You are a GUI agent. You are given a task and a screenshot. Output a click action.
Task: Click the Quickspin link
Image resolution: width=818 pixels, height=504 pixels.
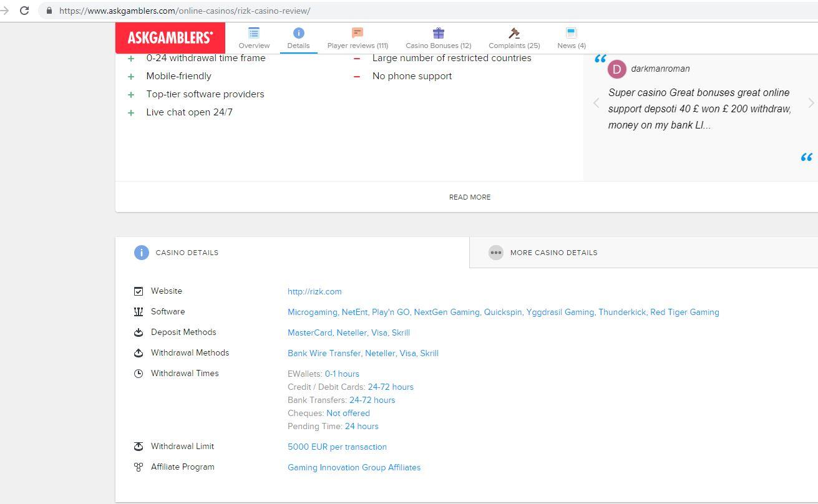click(503, 312)
